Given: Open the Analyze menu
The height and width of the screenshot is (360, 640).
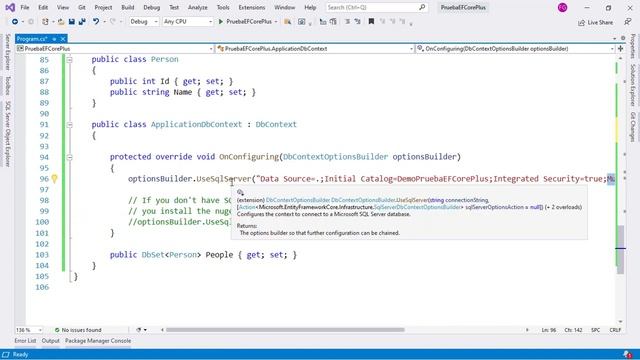Looking at the screenshot, I should point(198,7).
